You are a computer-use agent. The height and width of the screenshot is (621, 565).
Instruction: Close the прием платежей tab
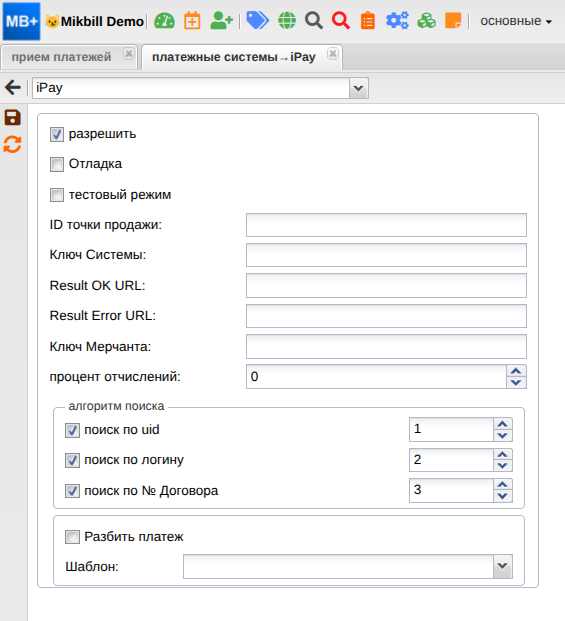129,53
